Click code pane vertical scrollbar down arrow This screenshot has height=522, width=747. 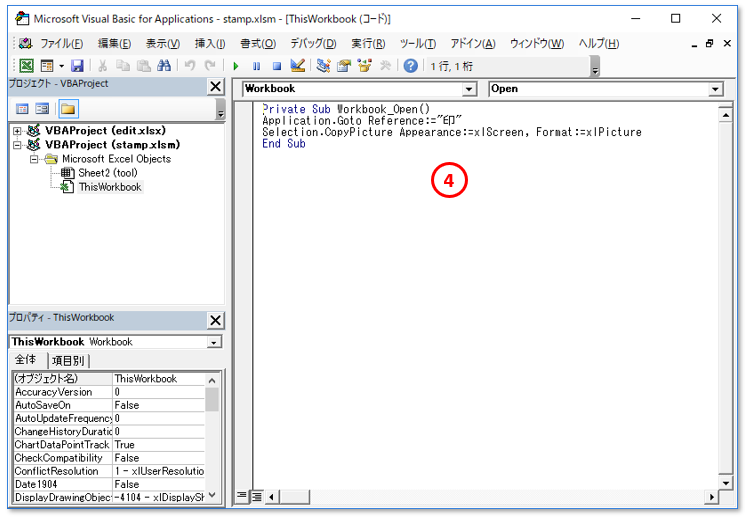[x=725, y=483]
